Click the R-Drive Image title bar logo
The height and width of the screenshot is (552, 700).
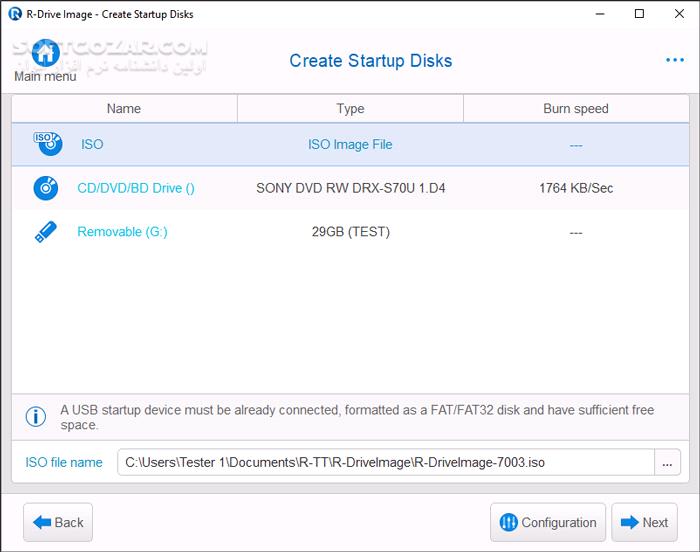coord(15,14)
